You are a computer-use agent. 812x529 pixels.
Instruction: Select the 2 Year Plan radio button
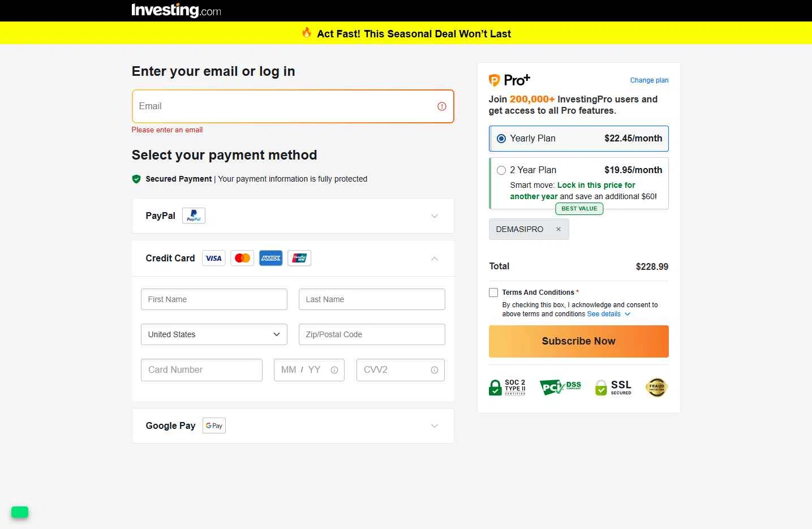(x=501, y=170)
